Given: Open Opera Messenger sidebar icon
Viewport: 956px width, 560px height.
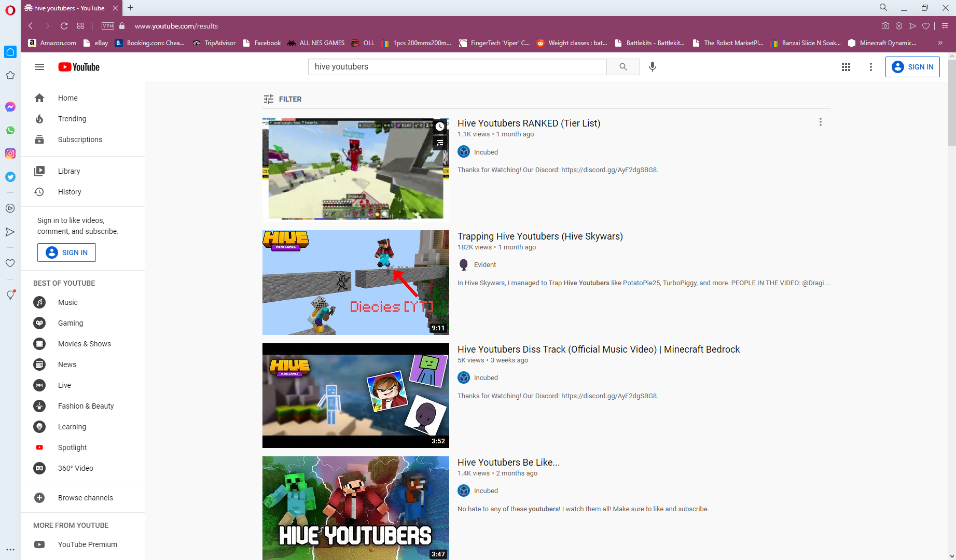Looking at the screenshot, I should click(x=10, y=107).
